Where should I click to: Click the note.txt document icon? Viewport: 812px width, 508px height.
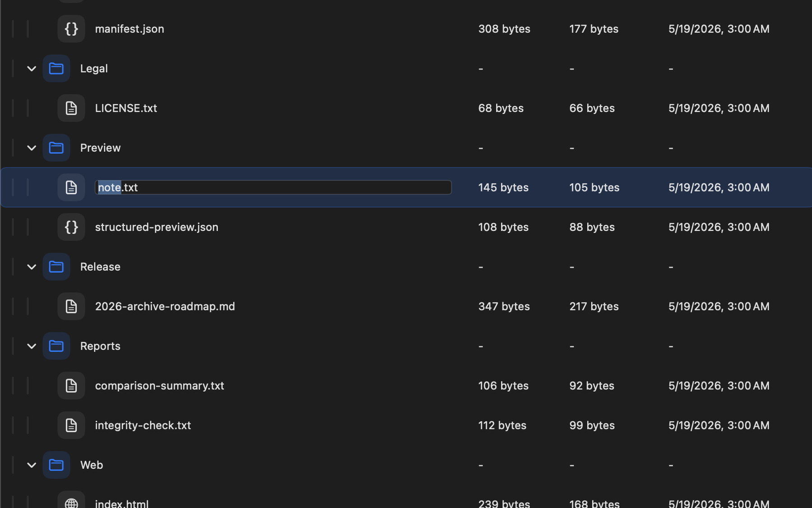71,187
